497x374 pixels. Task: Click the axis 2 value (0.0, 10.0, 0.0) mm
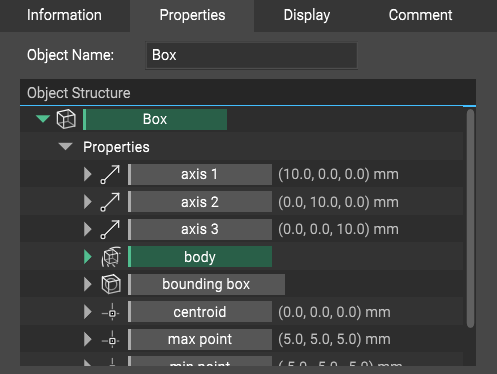(x=338, y=202)
